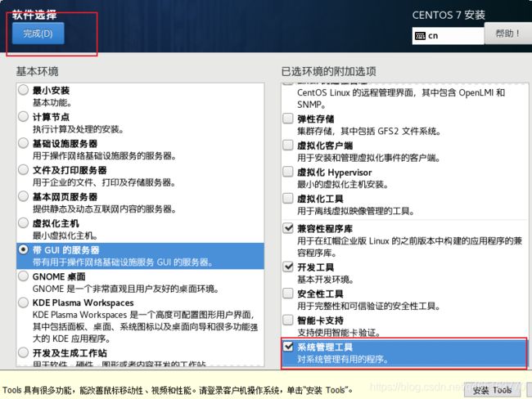Image resolution: width=532 pixels, height=399 pixels.
Task: Click the 用于离线虚拟映像管理的工具。 text
Action: click(x=356, y=211)
